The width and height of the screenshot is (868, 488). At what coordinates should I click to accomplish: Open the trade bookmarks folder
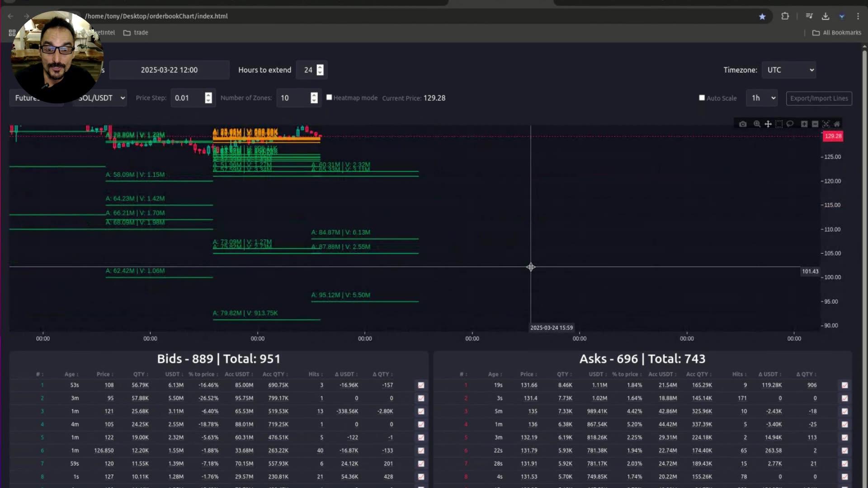[x=136, y=32]
